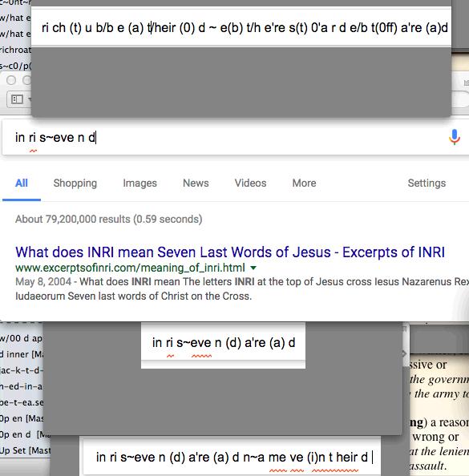Select the 'jac-k-t-d-' list row
The height and width of the screenshot is (476, 469).
pyautogui.click(x=22, y=370)
